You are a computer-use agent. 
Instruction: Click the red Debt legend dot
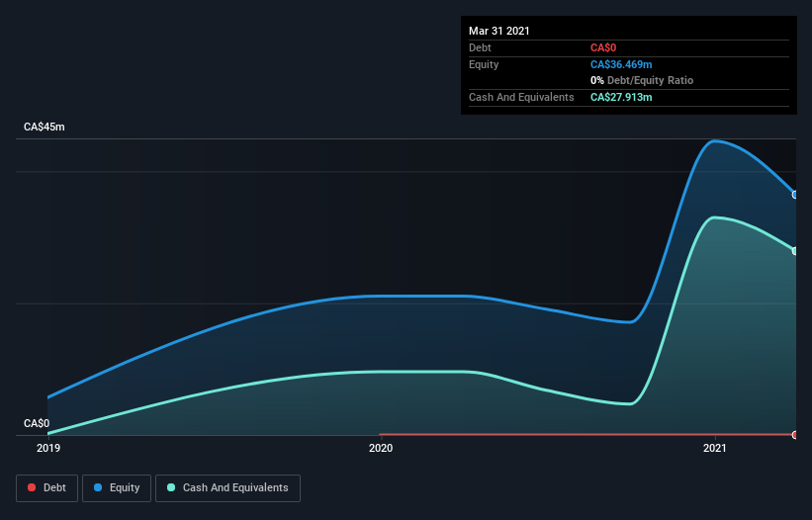(x=32, y=487)
